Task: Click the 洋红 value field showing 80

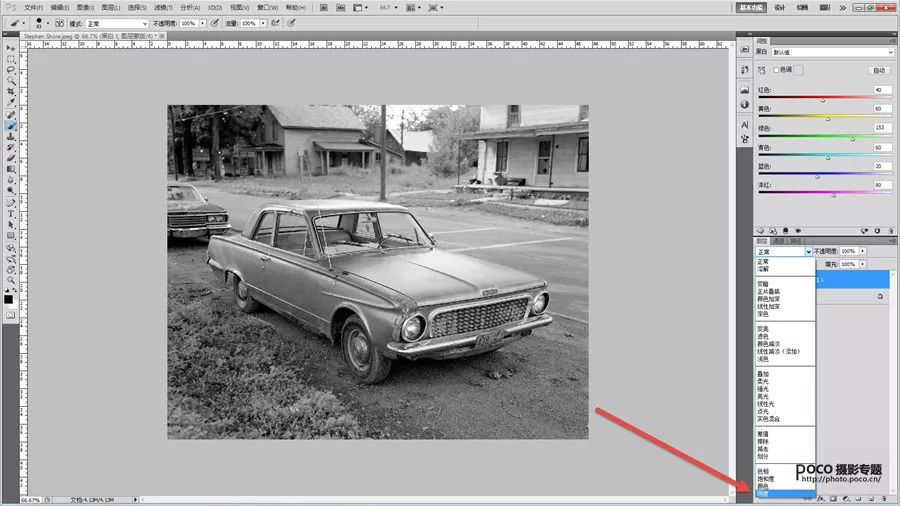Action: point(882,185)
